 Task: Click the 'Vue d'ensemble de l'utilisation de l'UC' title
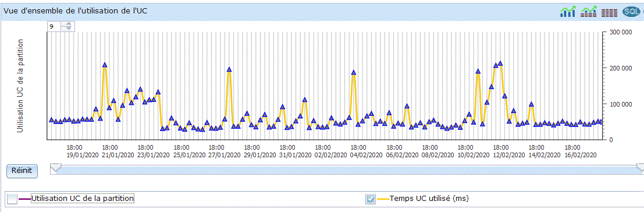75,11
